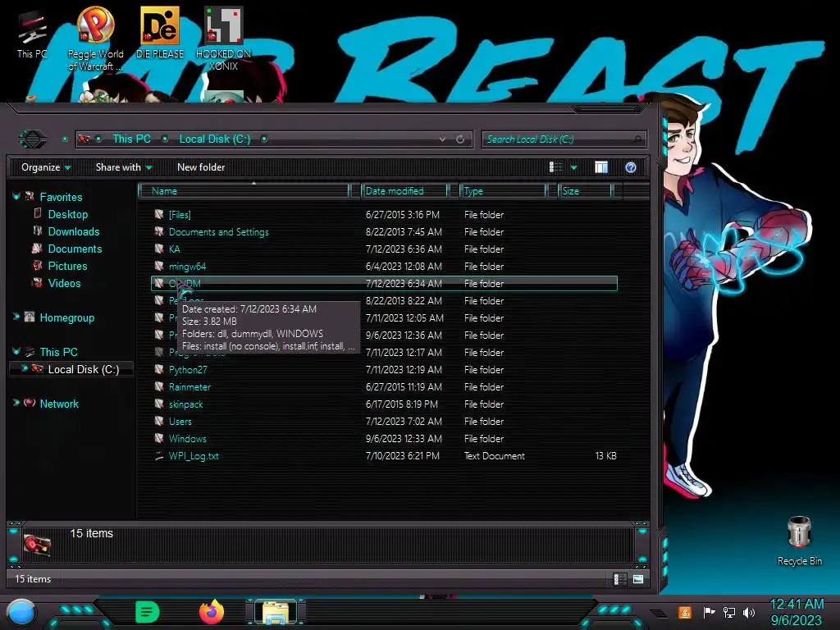Select Desktop under Favorites
Viewport: 840px width, 630px height.
click(68, 214)
